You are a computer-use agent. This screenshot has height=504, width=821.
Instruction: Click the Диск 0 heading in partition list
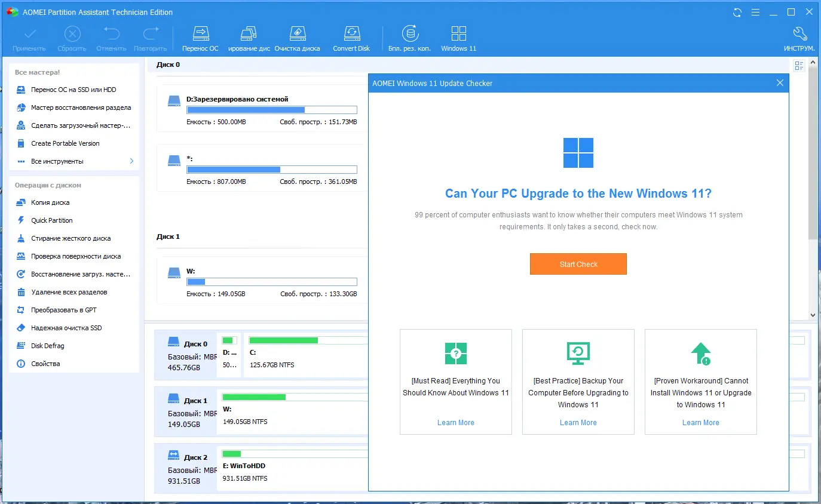tap(168, 64)
